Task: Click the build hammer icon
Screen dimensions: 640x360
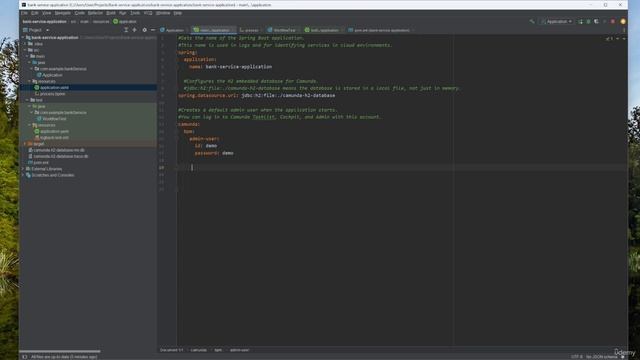Action: click(x=532, y=21)
